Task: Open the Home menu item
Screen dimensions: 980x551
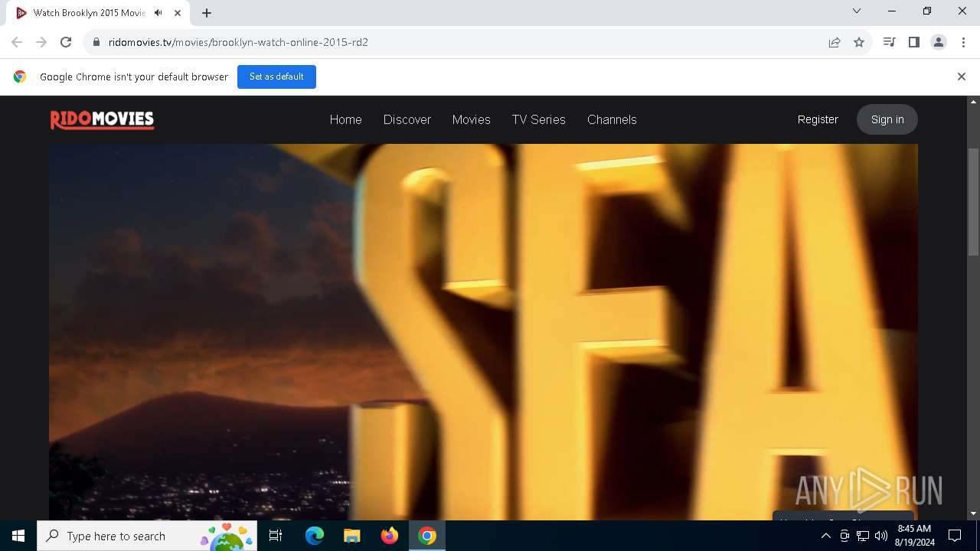Action: (345, 119)
